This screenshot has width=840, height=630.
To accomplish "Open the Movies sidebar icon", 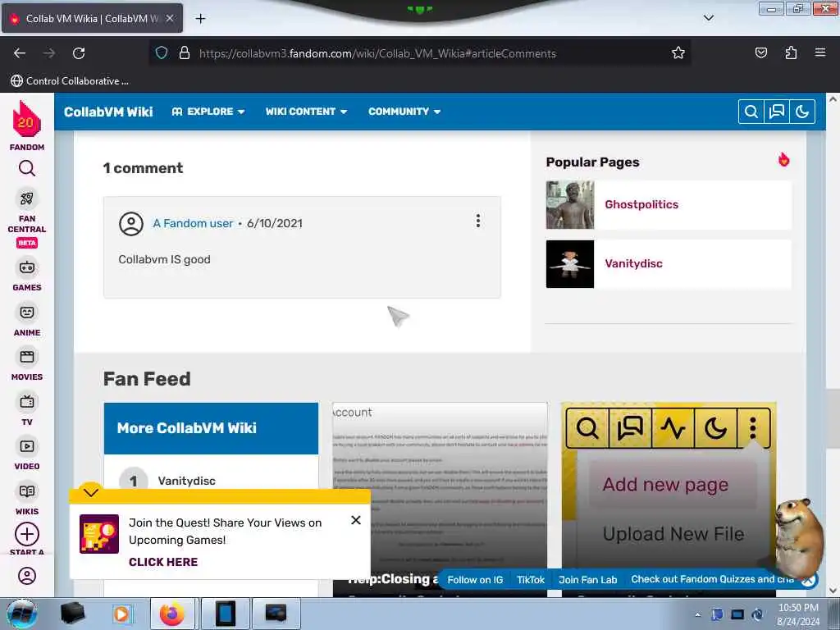I will 27,357.
